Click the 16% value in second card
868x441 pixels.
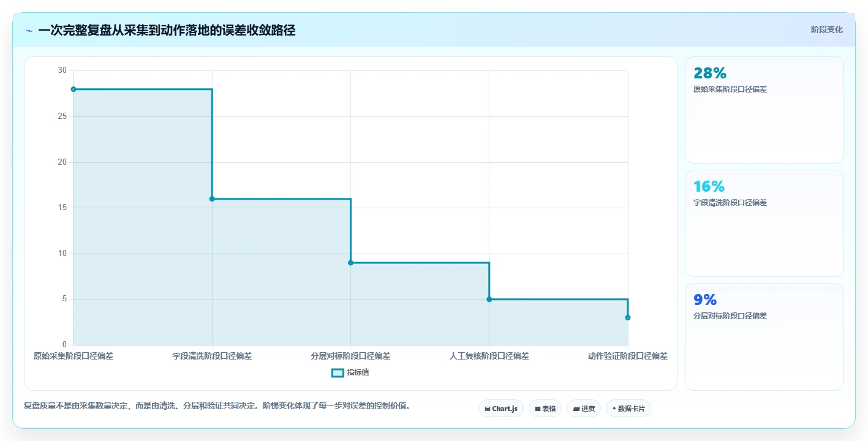709,186
